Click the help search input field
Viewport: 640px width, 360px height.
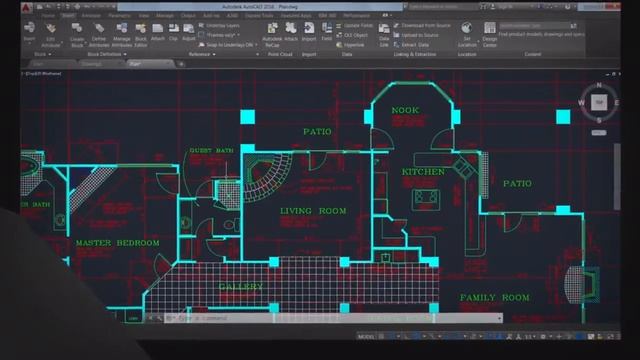[x=442, y=7]
